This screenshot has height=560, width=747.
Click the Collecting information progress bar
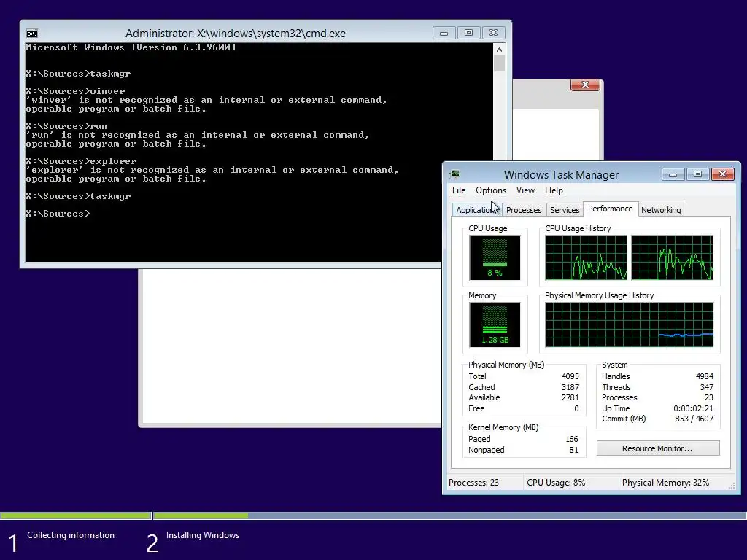pos(76,516)
